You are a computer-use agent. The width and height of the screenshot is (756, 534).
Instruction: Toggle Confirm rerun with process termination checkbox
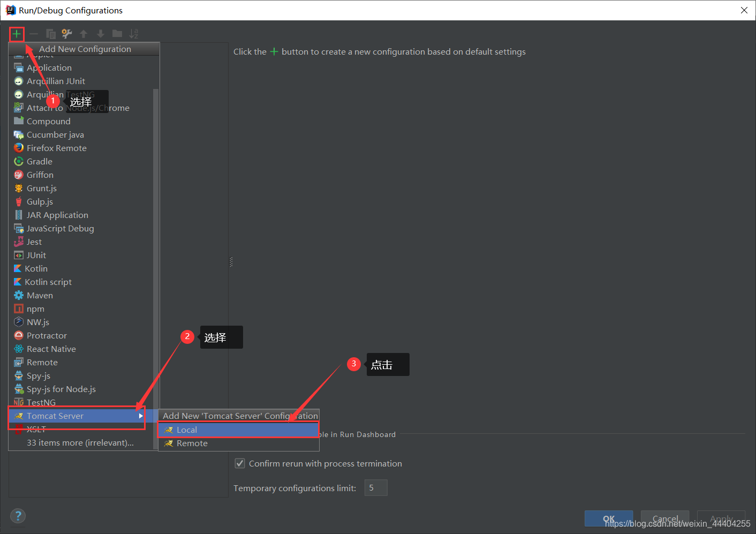(240, 463)
